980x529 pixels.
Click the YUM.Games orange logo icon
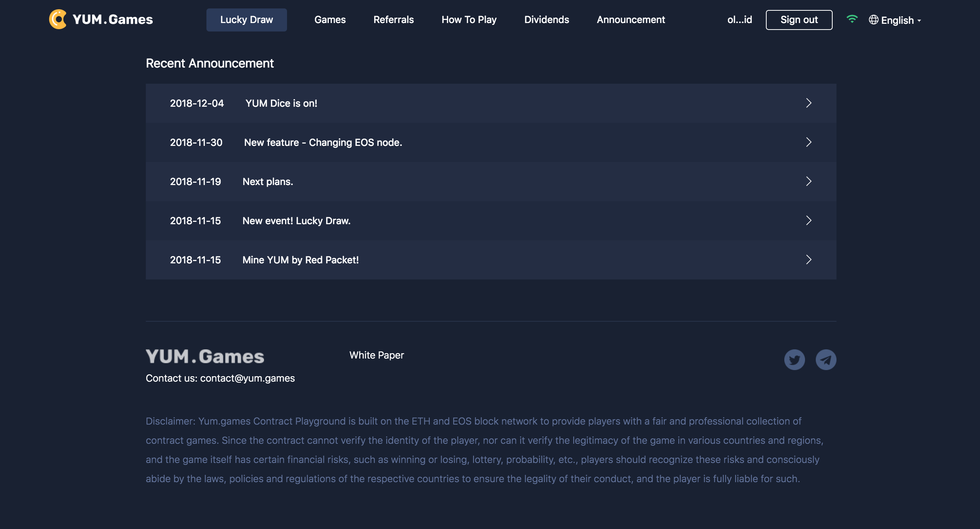click(58, 19)
